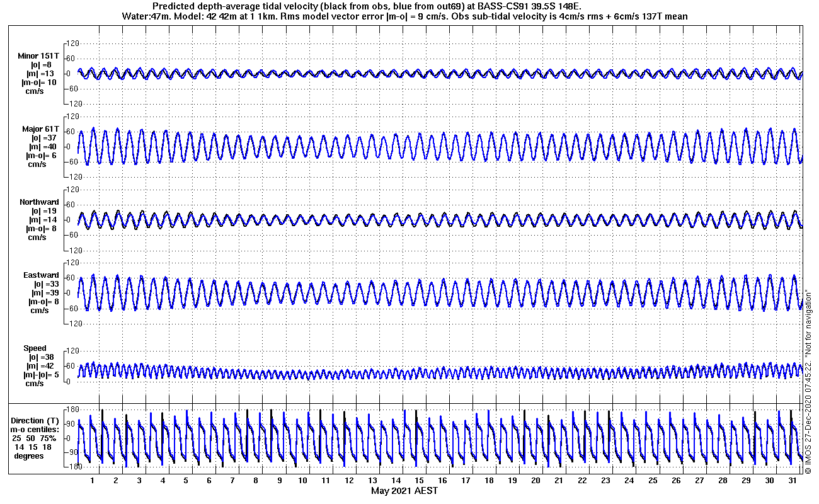Click day 31 tick label on the date axis
This screenshot has width=819, height=504.
click(792, 481)
